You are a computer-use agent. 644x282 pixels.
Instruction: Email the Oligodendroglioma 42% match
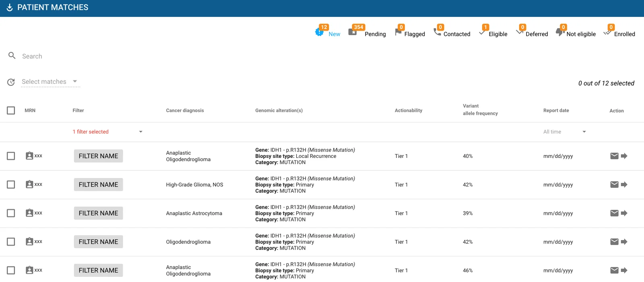614,242
